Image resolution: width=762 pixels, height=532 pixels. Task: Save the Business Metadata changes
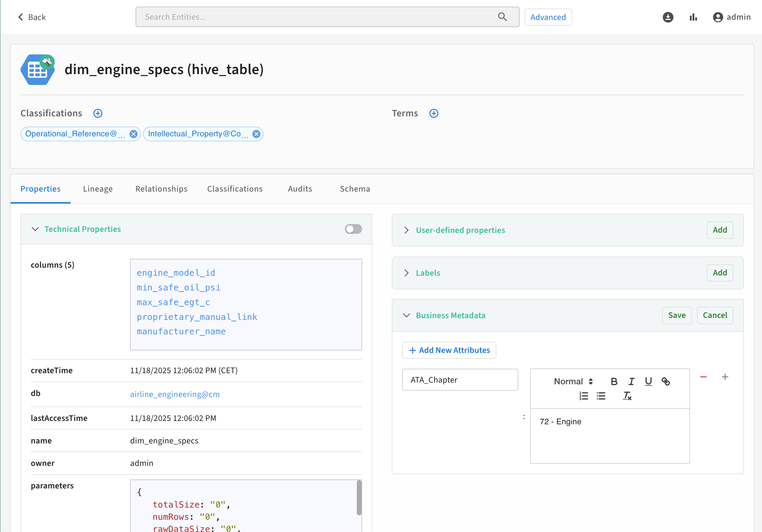point(676,315)
